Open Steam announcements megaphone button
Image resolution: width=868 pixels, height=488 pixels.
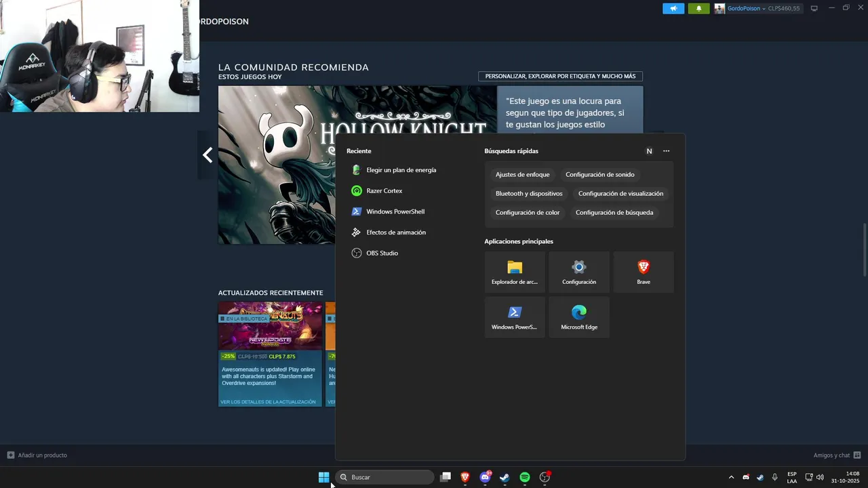(x=673, y=9)
